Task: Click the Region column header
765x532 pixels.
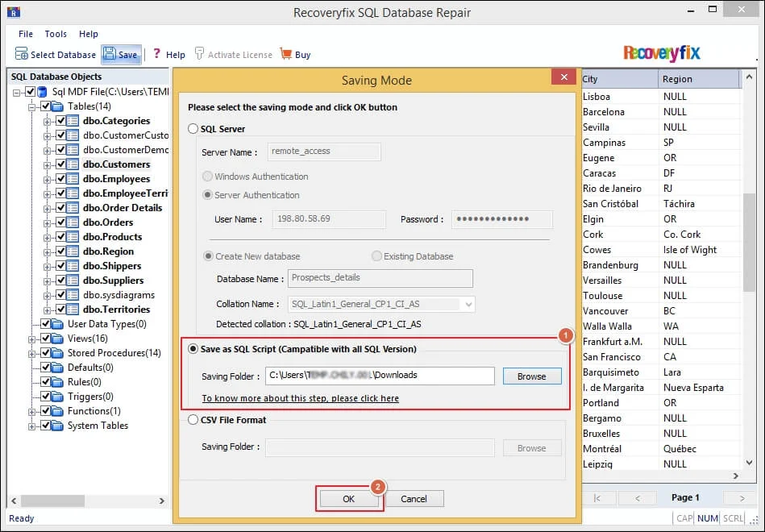Action: click(x=699, y=79)
